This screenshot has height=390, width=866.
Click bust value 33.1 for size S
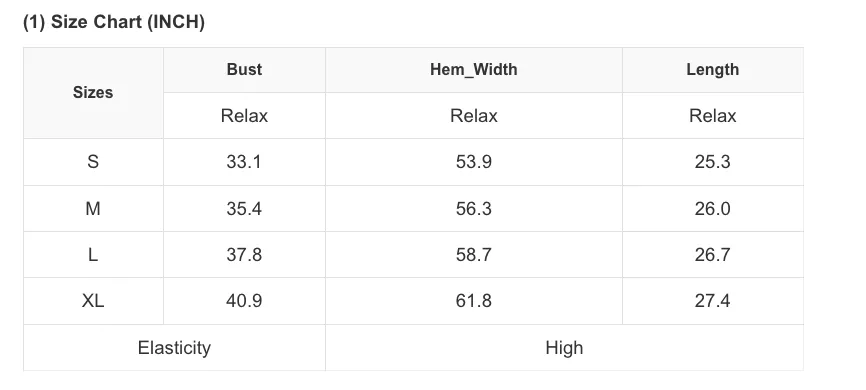pos(244,162)
